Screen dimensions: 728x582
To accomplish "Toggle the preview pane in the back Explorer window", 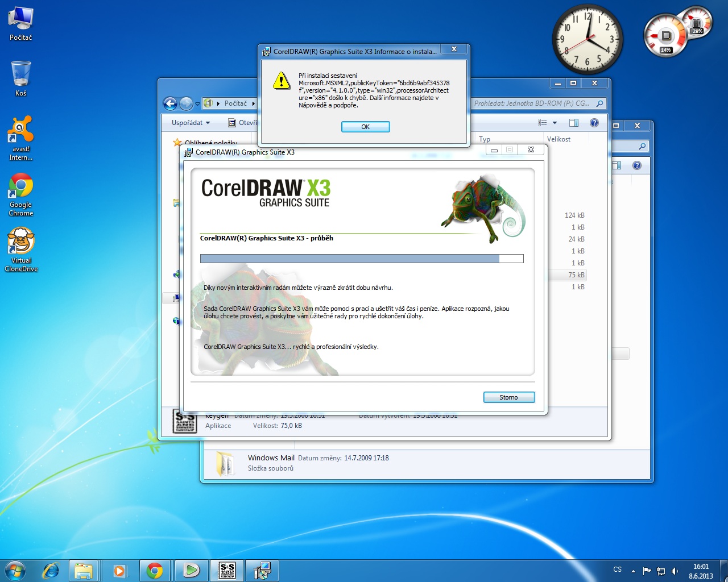I will [x=617, y=165].
